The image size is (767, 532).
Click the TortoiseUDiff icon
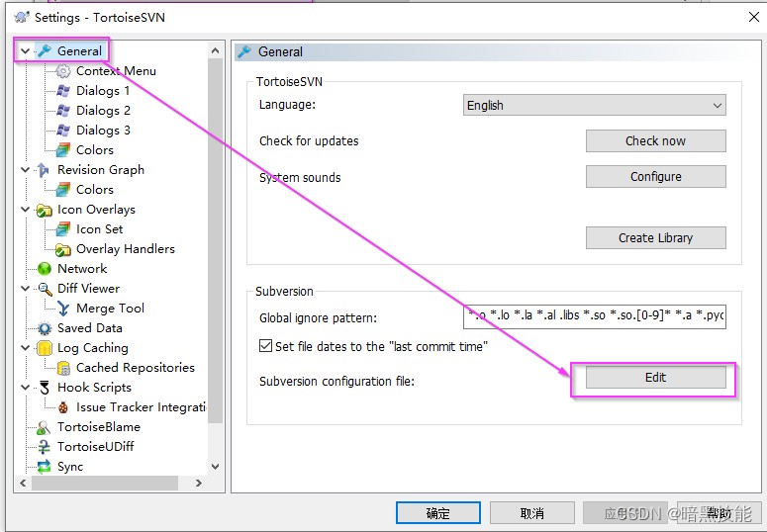point(44,447)
